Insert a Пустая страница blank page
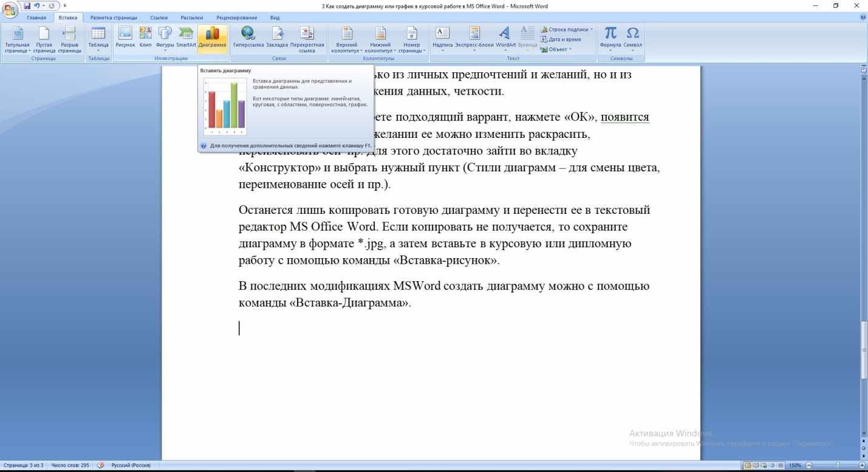This screenshot has height=472, width=868. point(44,39)
